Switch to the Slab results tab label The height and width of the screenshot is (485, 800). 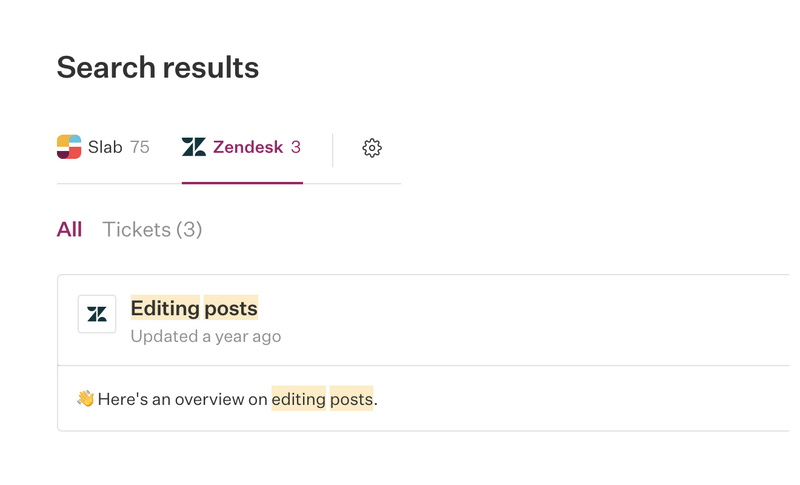(x=105, y=147)
